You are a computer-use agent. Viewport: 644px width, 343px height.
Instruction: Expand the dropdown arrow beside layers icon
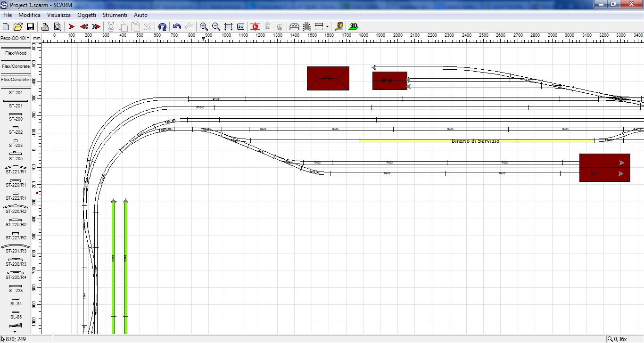pyautogui.click(x=327, y=27)
